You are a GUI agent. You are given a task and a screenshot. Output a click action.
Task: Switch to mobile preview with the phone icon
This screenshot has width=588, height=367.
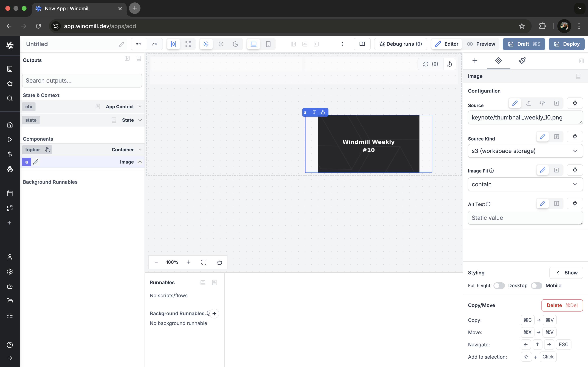coord(268,44)
